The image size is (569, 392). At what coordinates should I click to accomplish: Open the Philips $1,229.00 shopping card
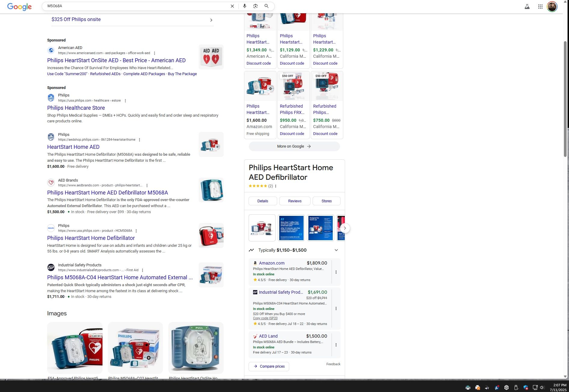click(x=327, y=41)
